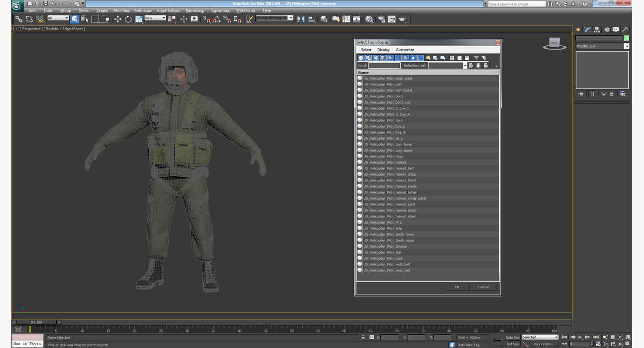The width and height of the screenshot is (644, 348).
Task: Click Bind to Space Warp icon
Action: coord(40,19)
